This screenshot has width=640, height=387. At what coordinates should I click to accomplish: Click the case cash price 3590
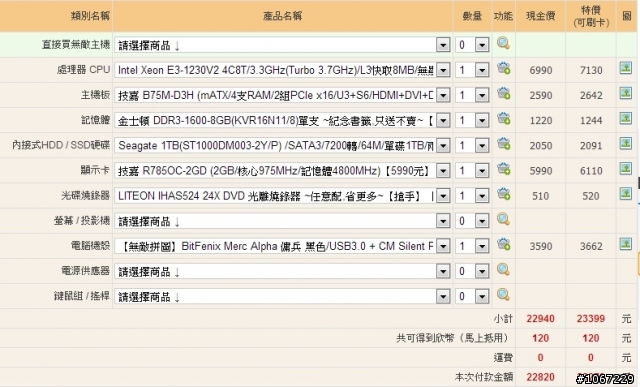[x=541, y=247]
